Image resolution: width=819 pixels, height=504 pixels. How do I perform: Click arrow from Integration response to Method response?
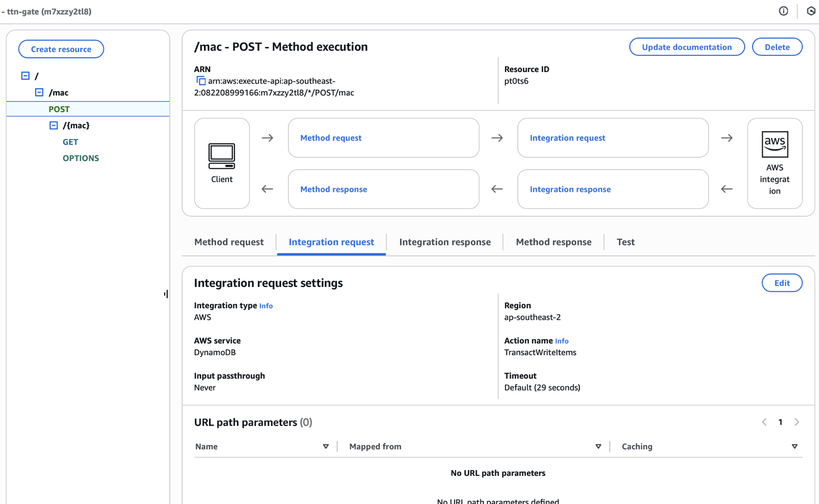[497, 189]
